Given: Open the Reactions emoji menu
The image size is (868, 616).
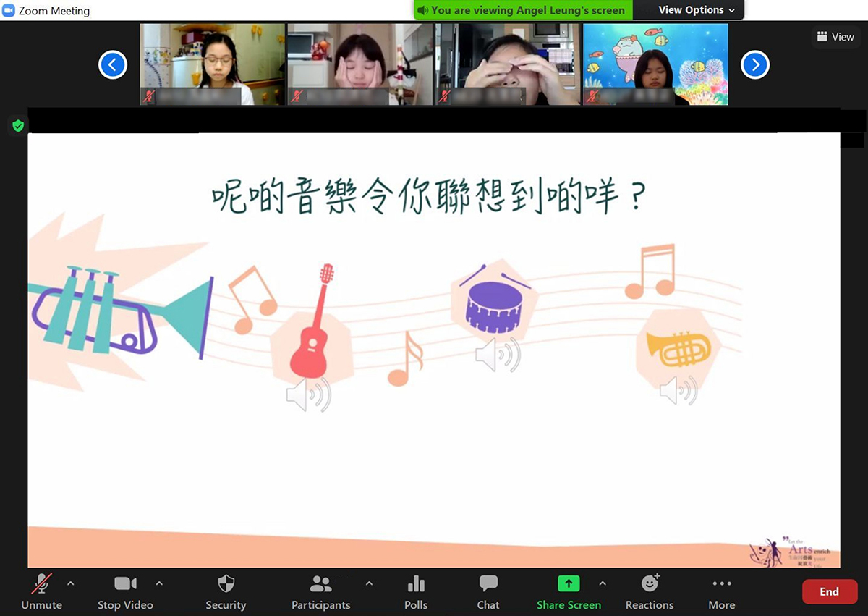Looking at the screenshot, I should point(650,591).
